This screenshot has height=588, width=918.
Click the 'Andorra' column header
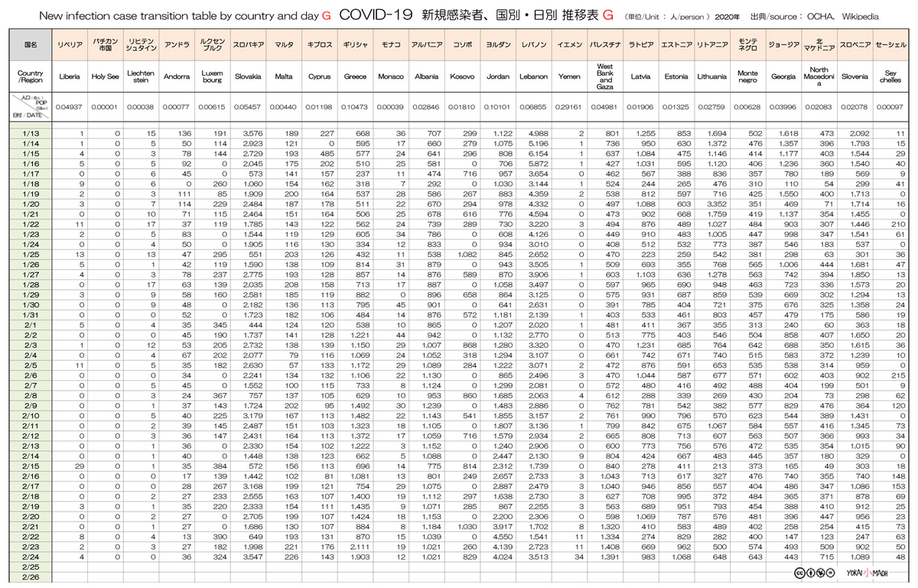[x=177, y=76]
